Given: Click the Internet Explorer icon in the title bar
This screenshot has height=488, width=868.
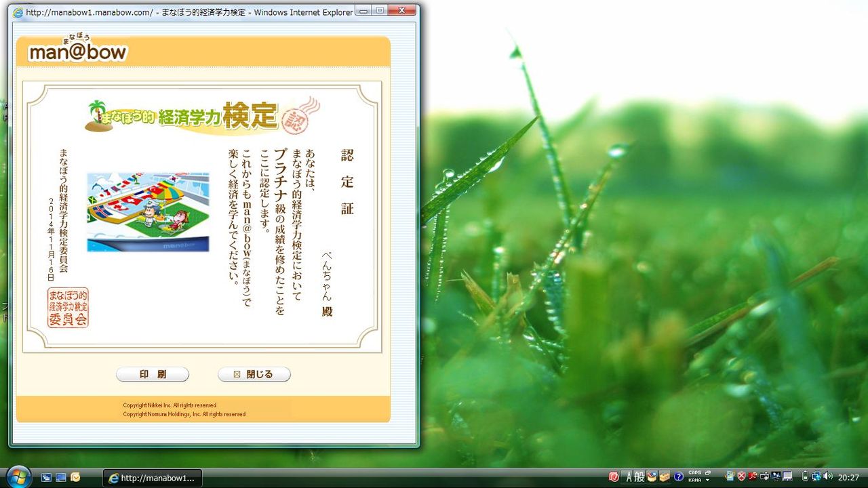Looking at the screenshot, I should click(18, 12).
